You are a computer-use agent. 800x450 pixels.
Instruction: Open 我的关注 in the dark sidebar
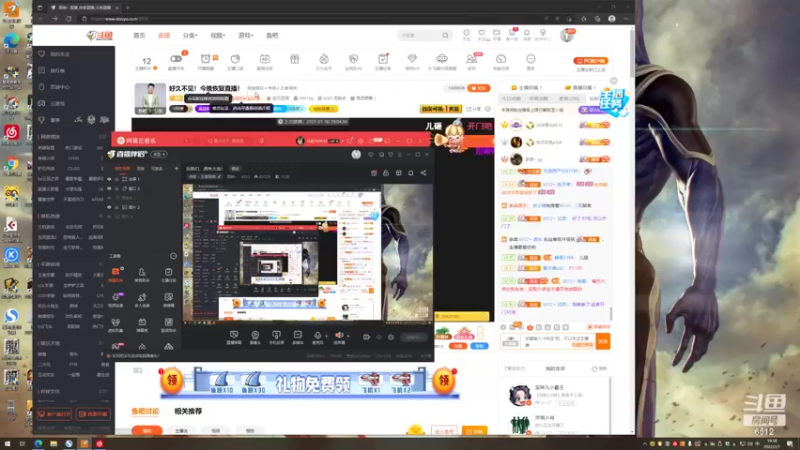point(60,54)
